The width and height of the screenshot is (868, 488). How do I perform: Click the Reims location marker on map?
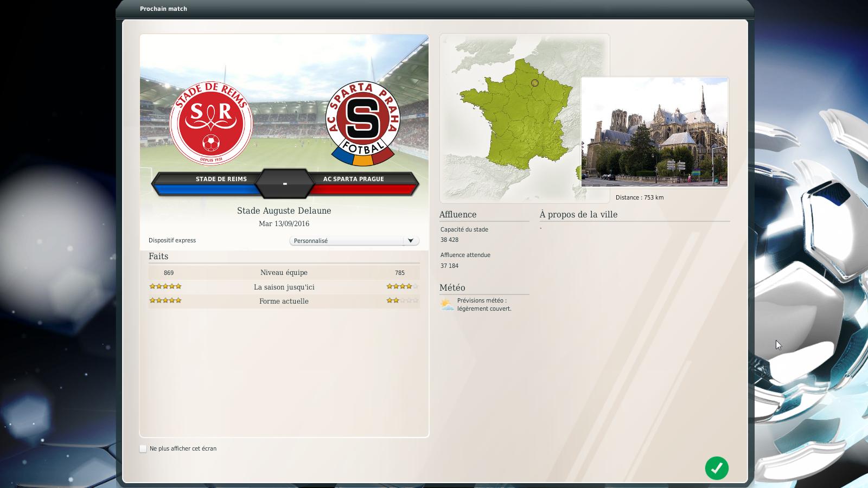point(535,83)
